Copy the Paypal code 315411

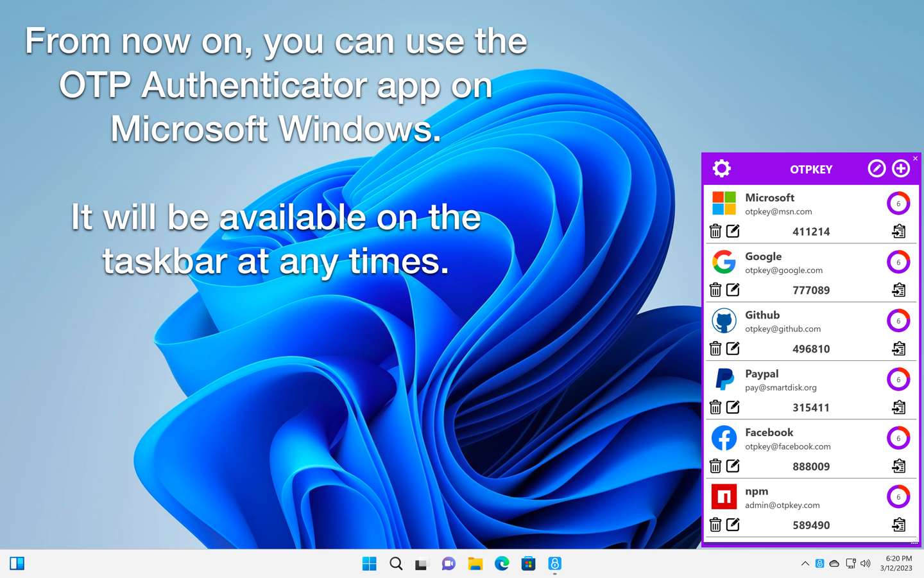(899, 407)
